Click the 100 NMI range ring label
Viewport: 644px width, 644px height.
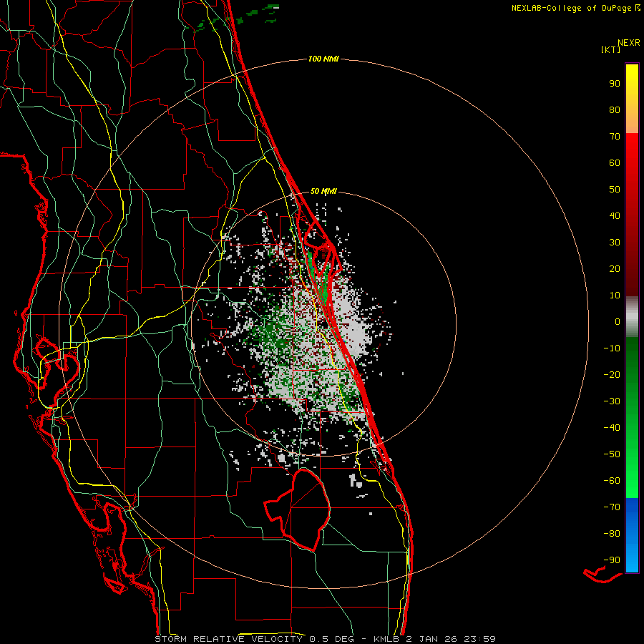pyautogui.click(x=323, y=59)
